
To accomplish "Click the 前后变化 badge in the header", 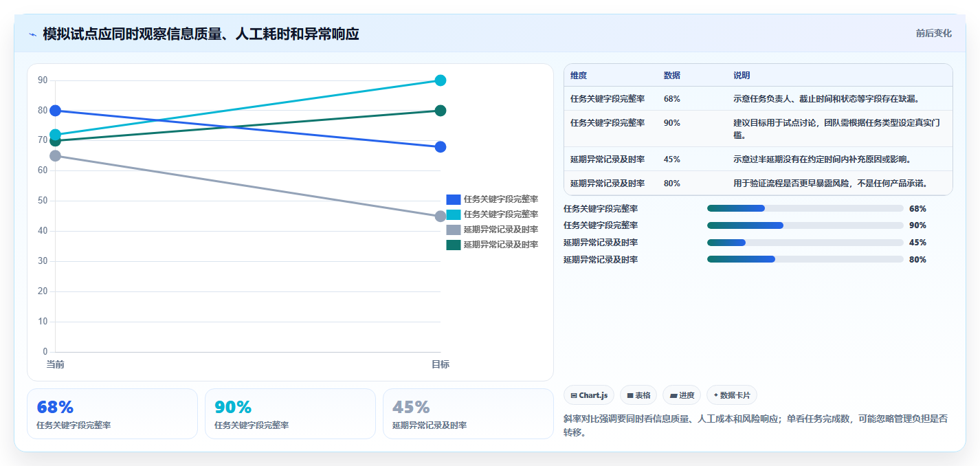I will pos(933,33).
